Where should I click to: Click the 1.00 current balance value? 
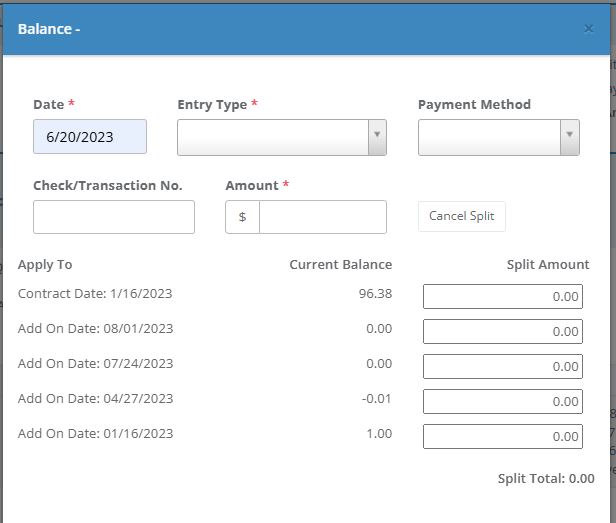pyautogui.click(x=379, y=433)
